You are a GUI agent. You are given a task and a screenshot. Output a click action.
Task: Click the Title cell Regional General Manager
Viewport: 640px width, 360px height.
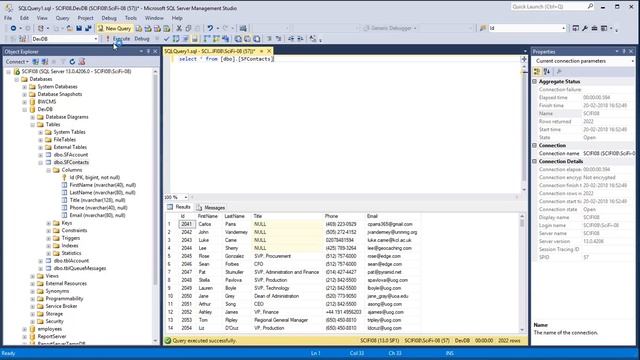[281, 320]
